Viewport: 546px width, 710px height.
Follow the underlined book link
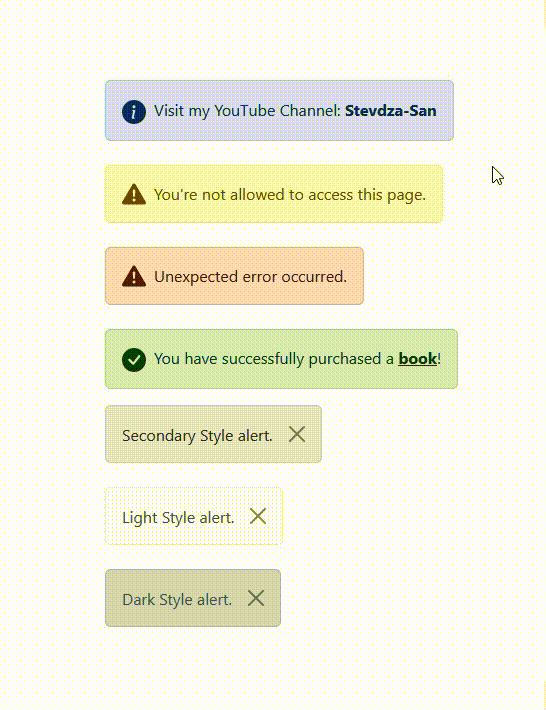(417, 359)
